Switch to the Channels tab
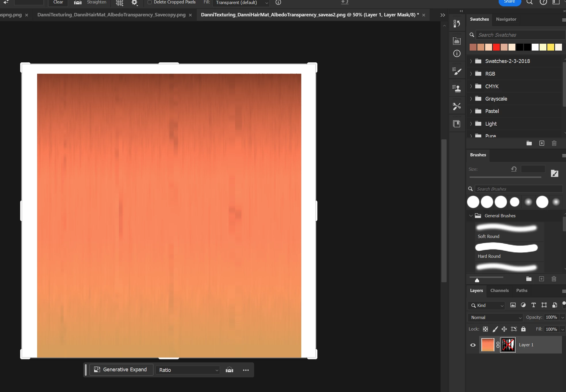Viewport: 566px width, 392px height. (x=499, y=291)
